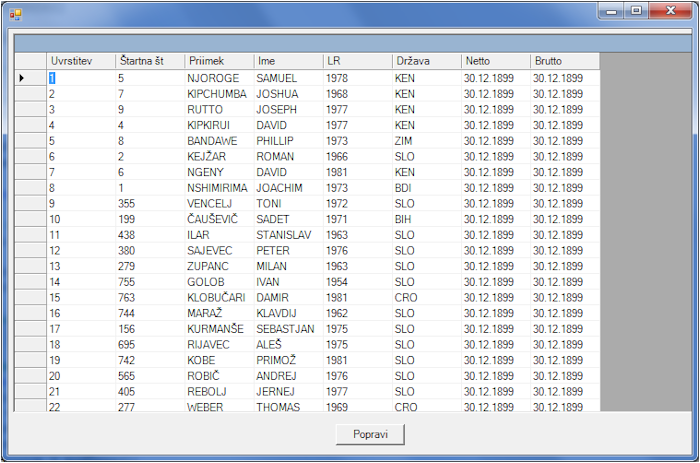The image size is (700, 463).
Task: Sort by the LR column header
Action: 356,61
